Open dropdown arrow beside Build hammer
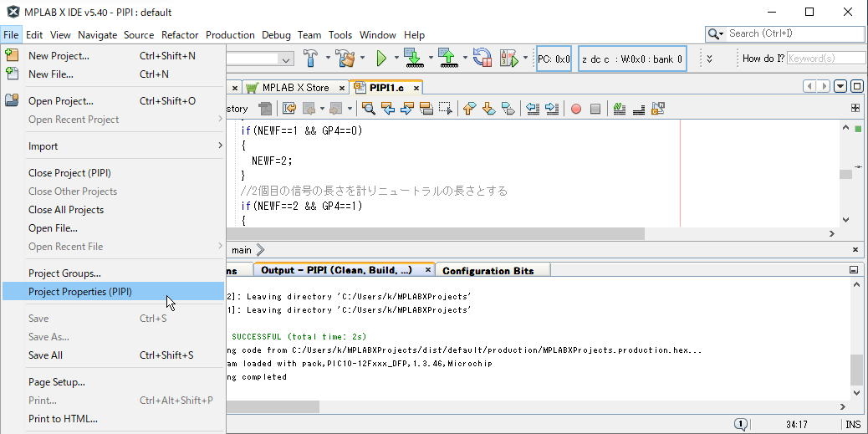The image size is (868, 434). point(327,58)
